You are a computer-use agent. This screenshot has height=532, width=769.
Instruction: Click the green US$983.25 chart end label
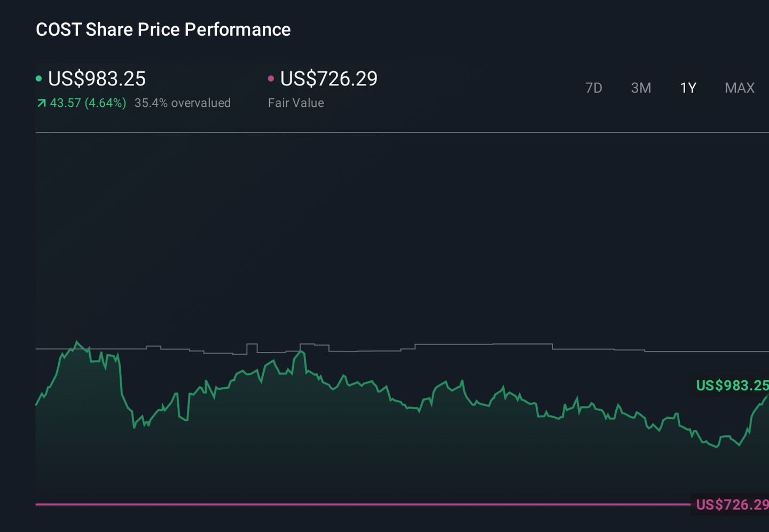732,385
